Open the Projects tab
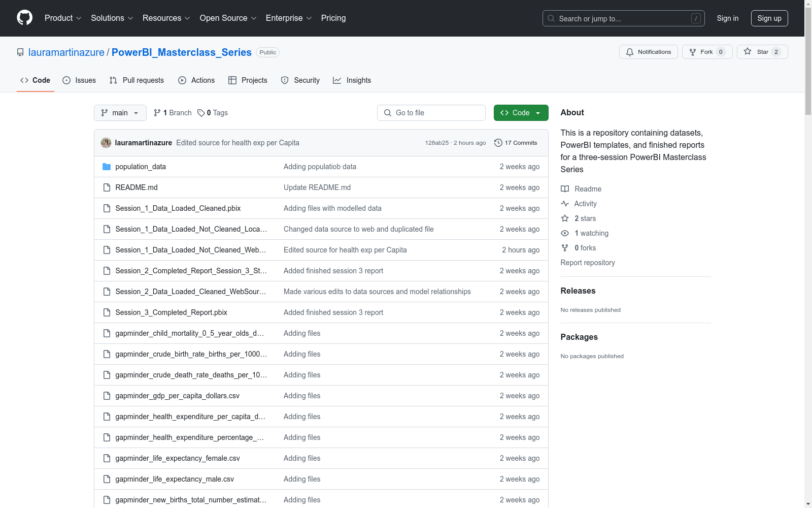 [x=248, y=80]
